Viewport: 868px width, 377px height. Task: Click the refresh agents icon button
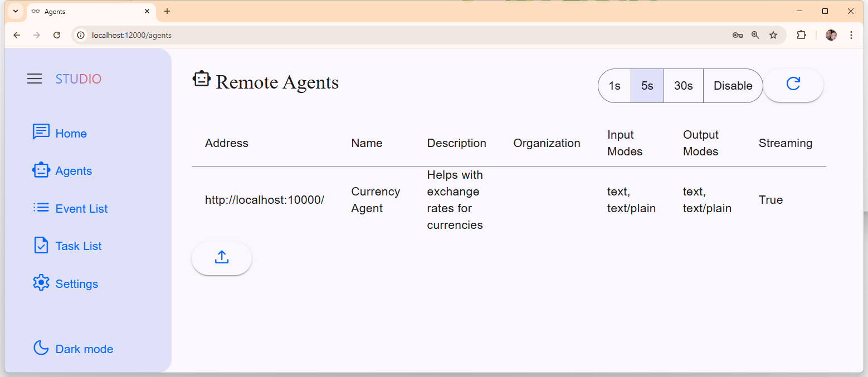[x=793, y=85]
